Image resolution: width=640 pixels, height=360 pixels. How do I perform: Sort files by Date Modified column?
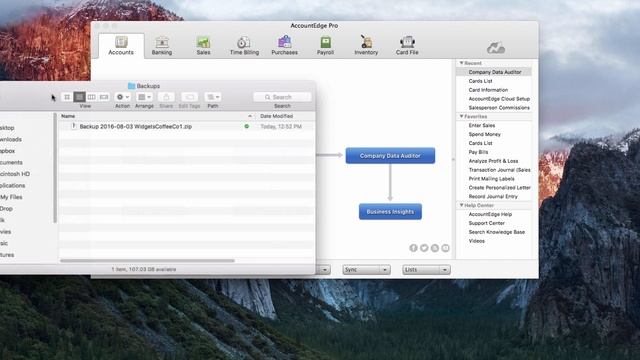pos(276,116)
